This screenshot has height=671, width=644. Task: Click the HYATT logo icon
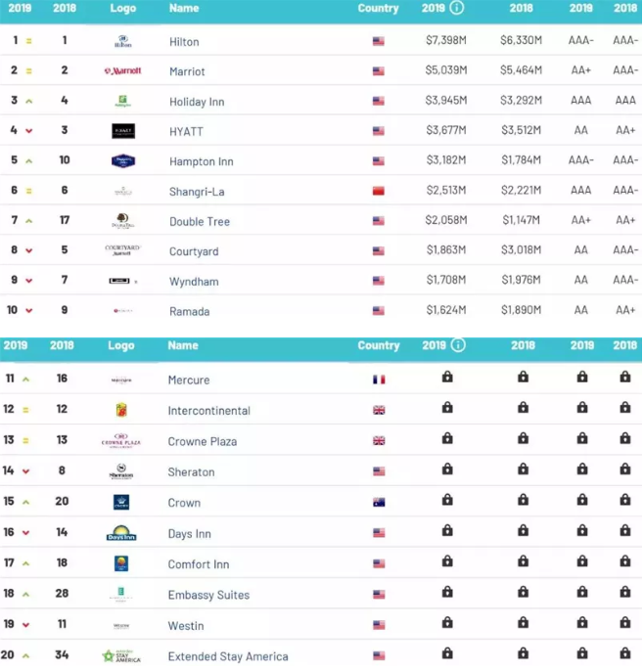tap(122, 131)
